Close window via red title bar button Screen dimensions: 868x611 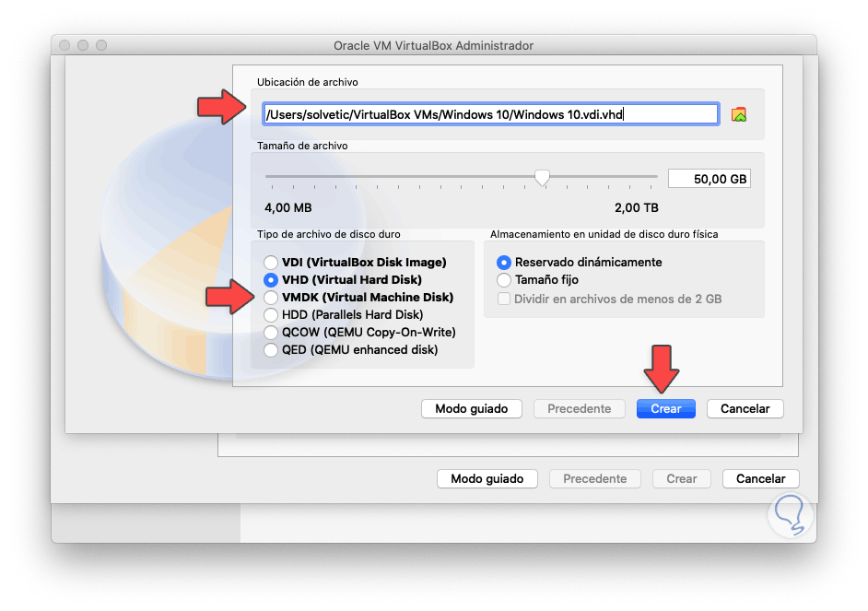tap(65, 45)
